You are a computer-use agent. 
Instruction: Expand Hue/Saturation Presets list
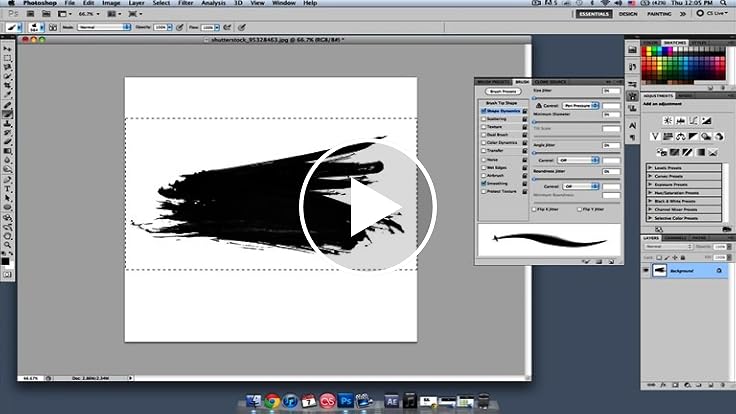[x=650, y=193]
